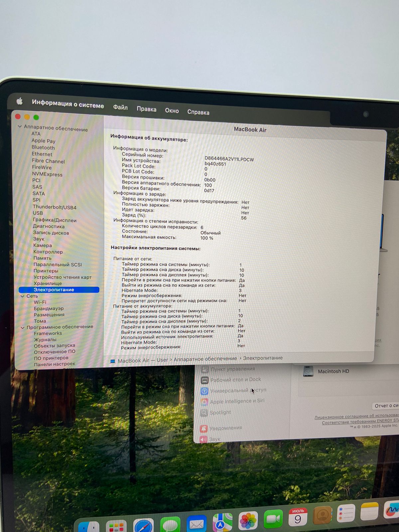
Task: Open FaceTime from the Dock
Action: (x=273, y=519)
